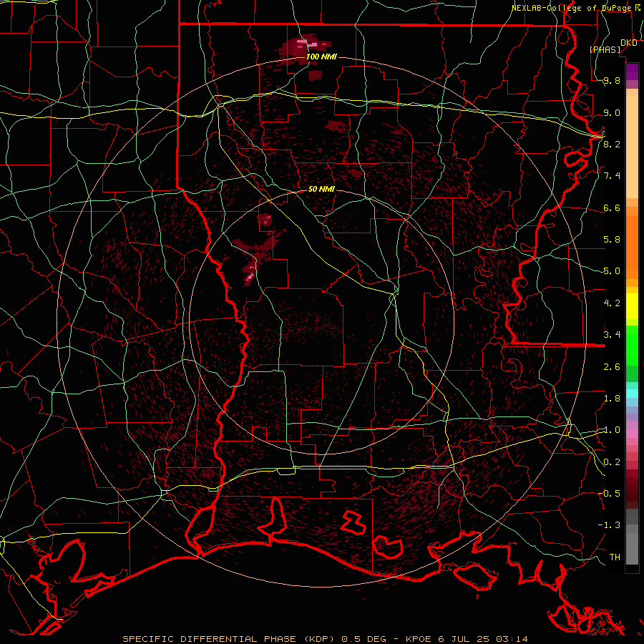Click the 6.6 legend value
This screenshot has height=644, width=644.
click(612, 208)
